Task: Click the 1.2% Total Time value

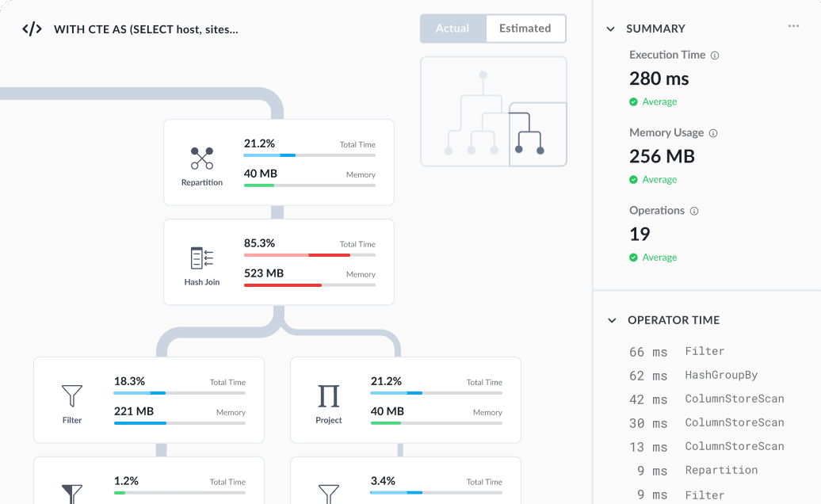Action: click(126, 481)
